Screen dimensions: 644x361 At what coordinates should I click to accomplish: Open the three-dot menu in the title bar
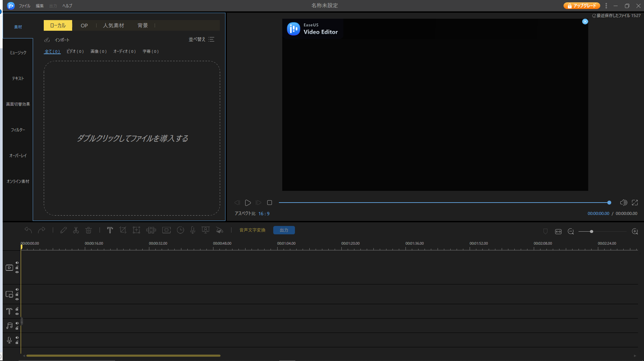[x=606, y=6]
